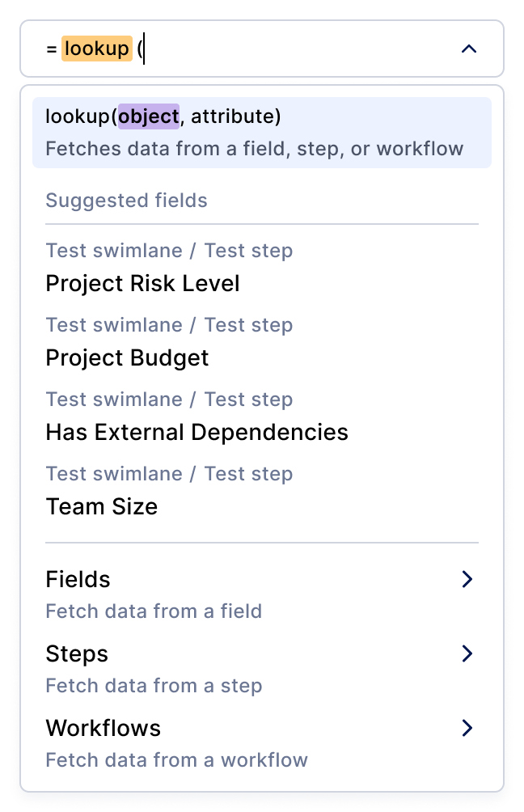Click the right chevron next to Fields

pos(467,580)
